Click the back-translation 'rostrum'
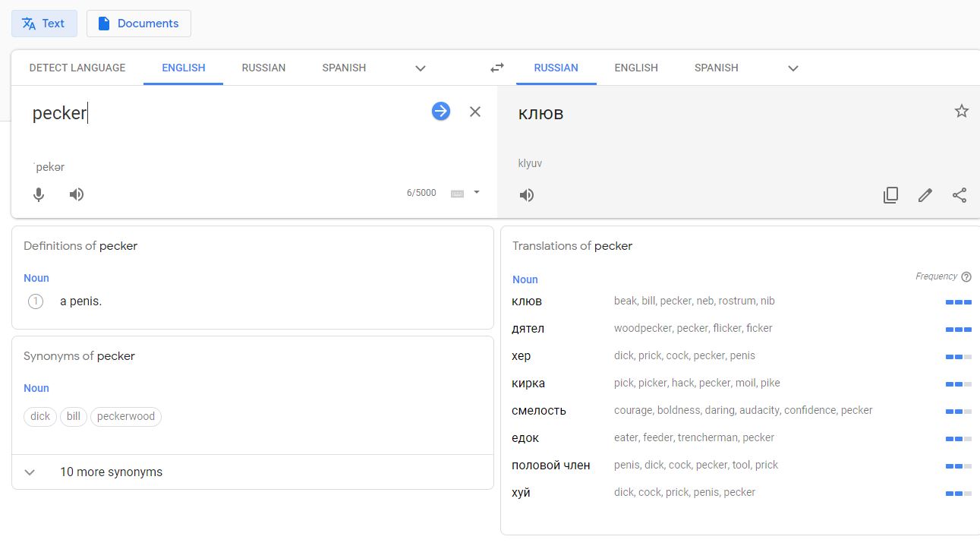The width and height of the screenshot is (980, 546). click(738, 301)
